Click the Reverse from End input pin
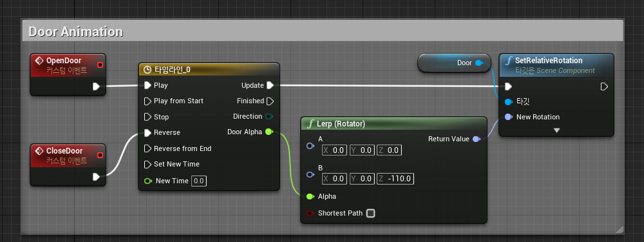This screenshot has width=644, height=242. coord(148,148)
